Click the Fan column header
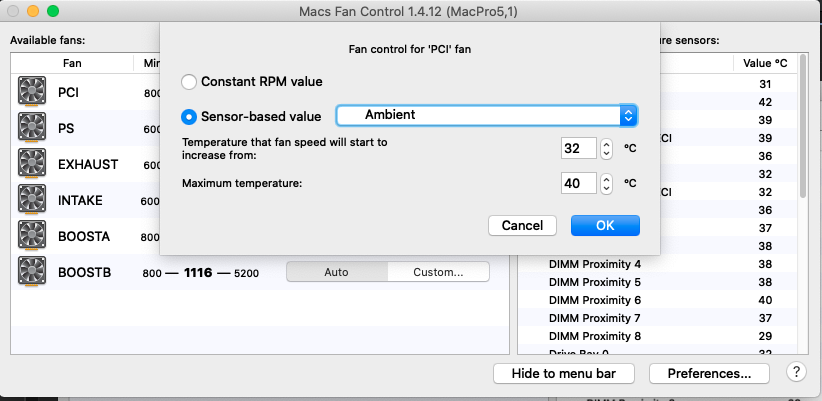Image resolution: width=822 pixels, height=401 pixels. coord(72,63)
